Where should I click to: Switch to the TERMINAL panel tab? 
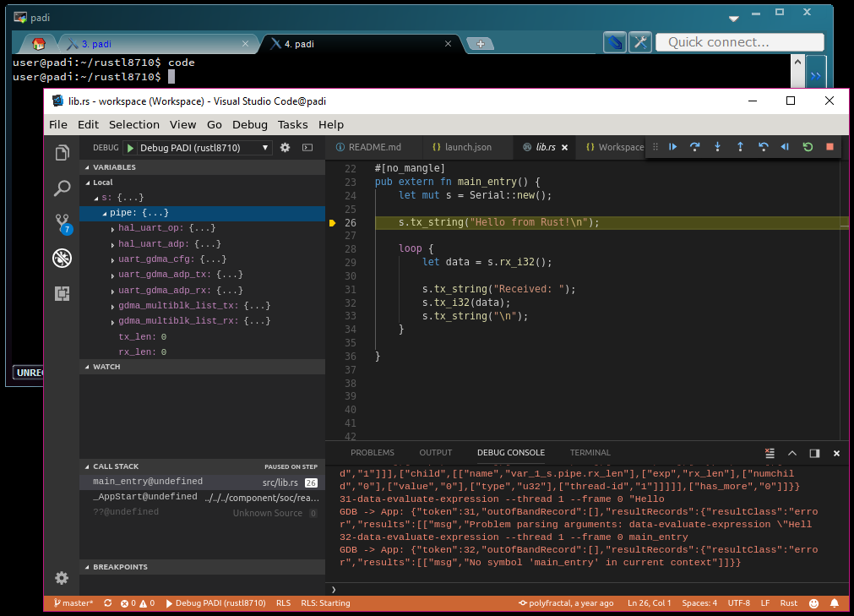(x=590, y=453)
